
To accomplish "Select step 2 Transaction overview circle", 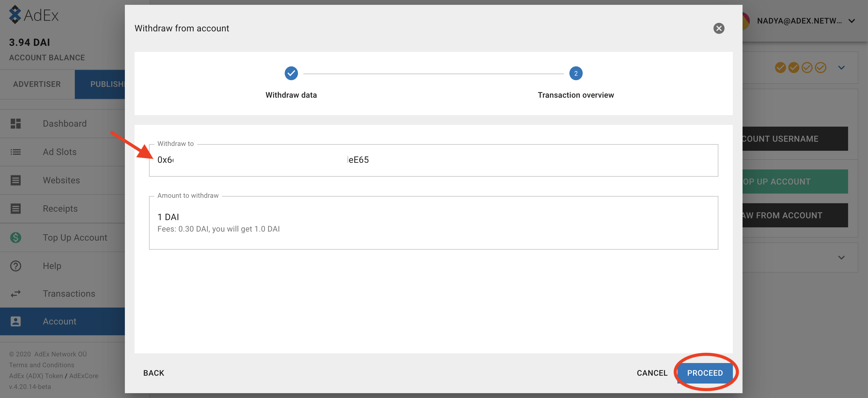I will (575, 74).
